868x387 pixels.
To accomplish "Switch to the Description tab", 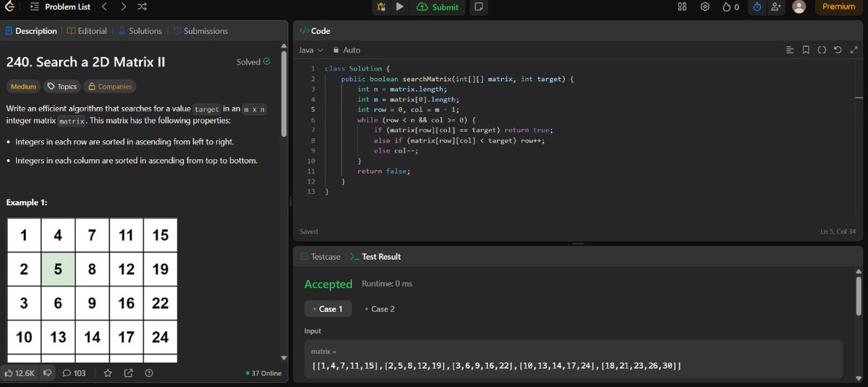I will click(x=31, y=31).
